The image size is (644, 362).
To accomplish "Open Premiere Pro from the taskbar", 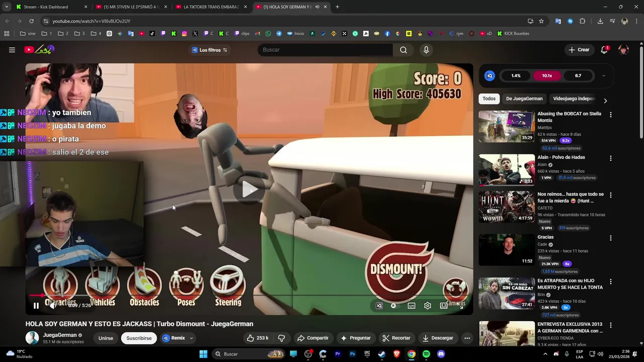I will (338, 354).
